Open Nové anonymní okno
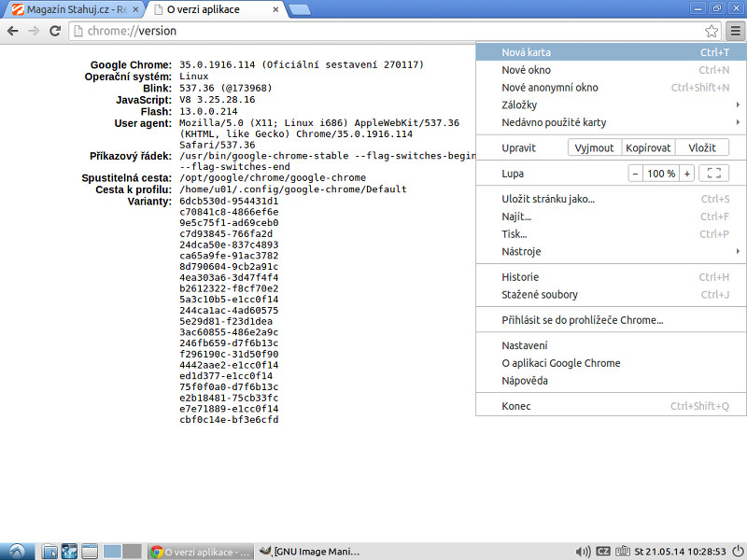Screen dimensions: 747x560 click(x=612, y=88)
